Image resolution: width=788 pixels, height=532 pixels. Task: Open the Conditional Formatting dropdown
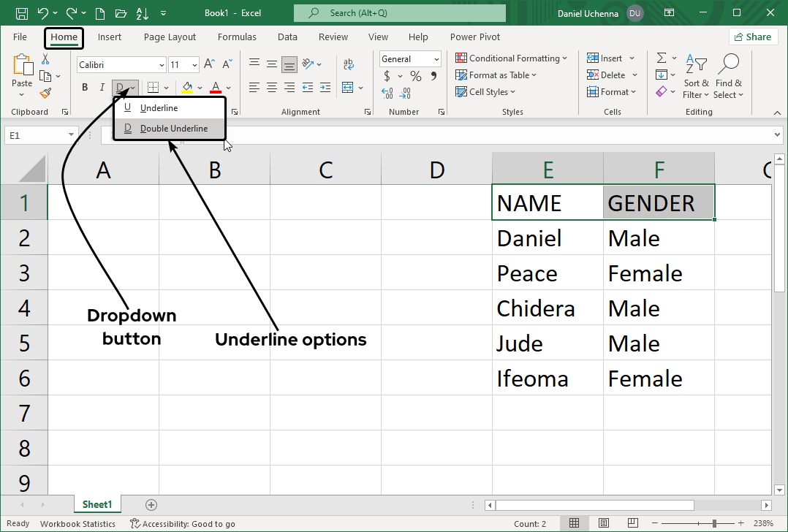pyautogui.click(x=512, y=58)
